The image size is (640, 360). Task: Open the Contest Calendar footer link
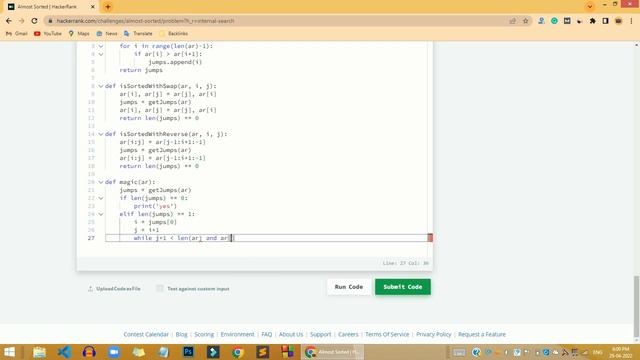(146, 334)
